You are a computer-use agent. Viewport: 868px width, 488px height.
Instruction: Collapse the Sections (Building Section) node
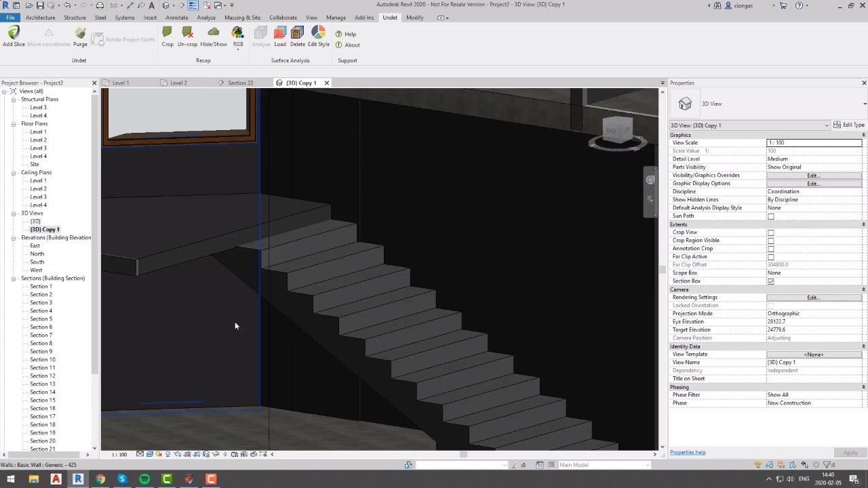tap(13, 278)
